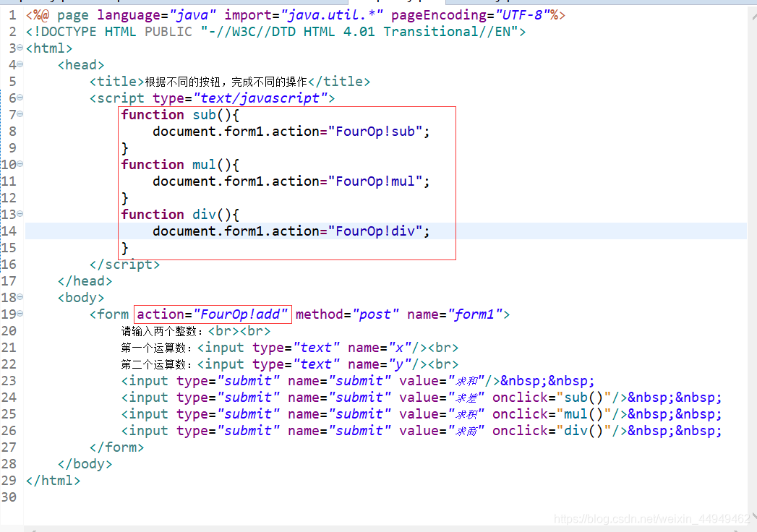Click line number 1 in the gutter
Screen dimensions: 757x532
[12, 15]
